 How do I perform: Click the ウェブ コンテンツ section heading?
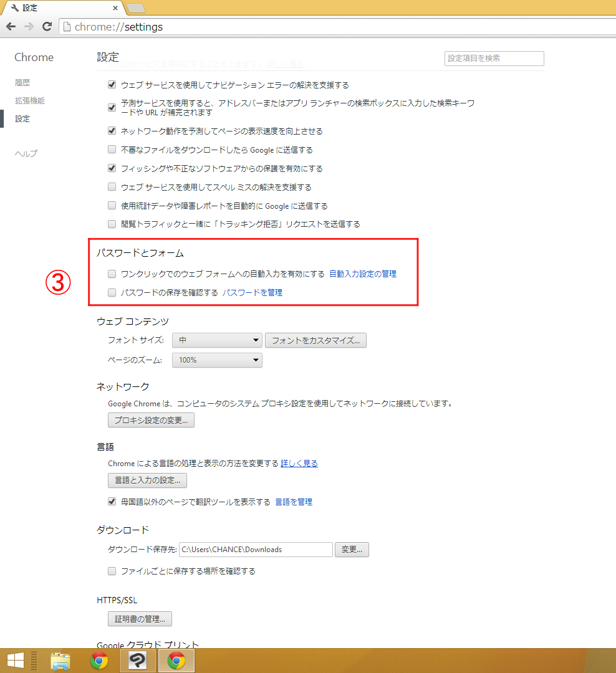pos(133,322)
